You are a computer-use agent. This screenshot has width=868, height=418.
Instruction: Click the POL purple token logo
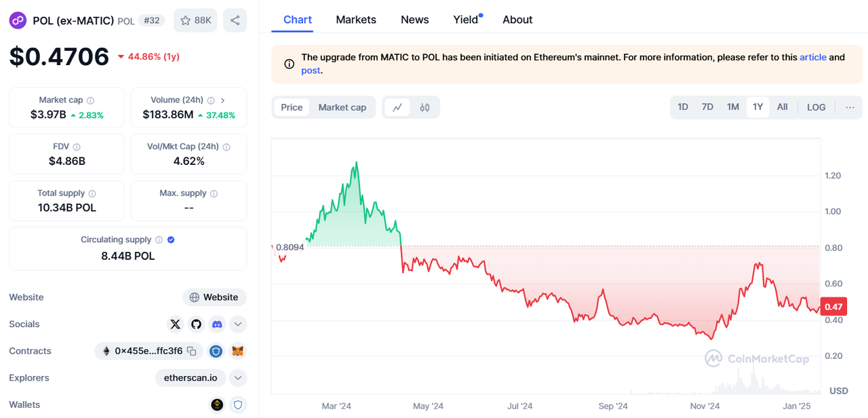tap(18, 20)
